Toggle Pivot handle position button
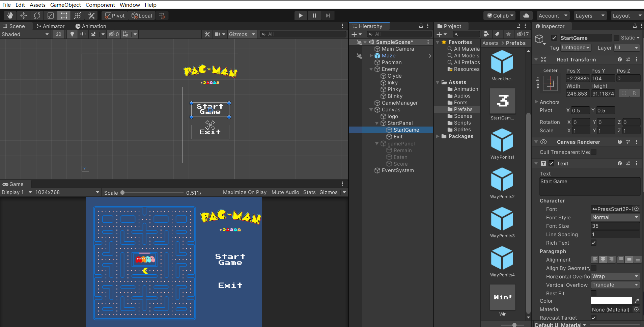Screen dimensions: 644x327 [115, 16]
